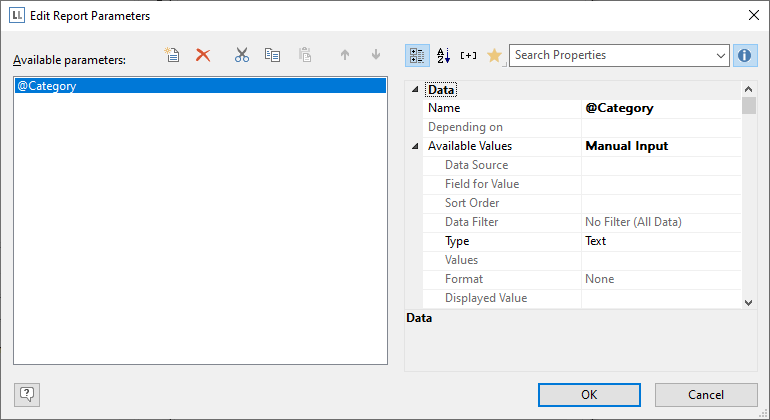Toggle the property info panel
Screen dimensions: 770x420
pyautogui.click(x=744, y=55)
